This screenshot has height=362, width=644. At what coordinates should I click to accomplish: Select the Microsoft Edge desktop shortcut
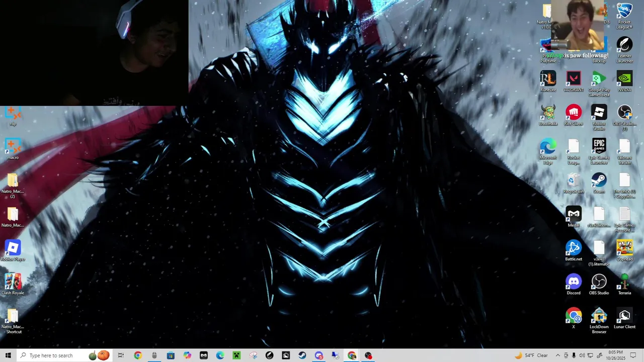coord(548,151)
